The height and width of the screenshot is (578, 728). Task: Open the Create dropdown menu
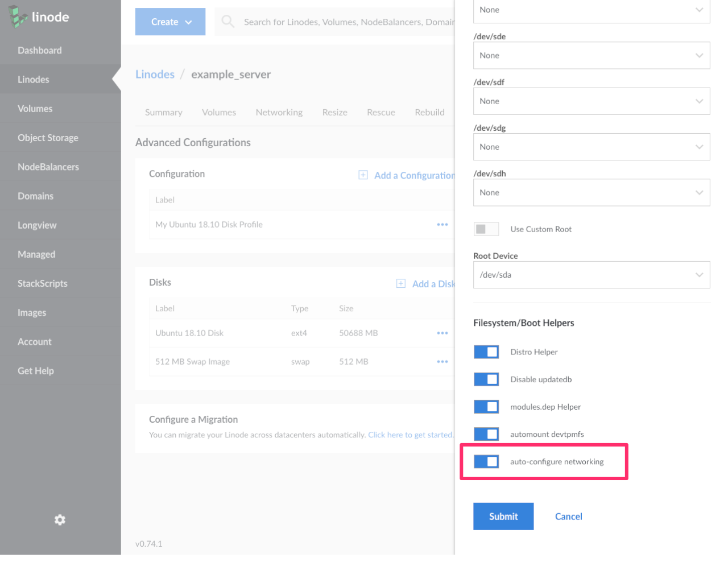[x=170, y=22]
